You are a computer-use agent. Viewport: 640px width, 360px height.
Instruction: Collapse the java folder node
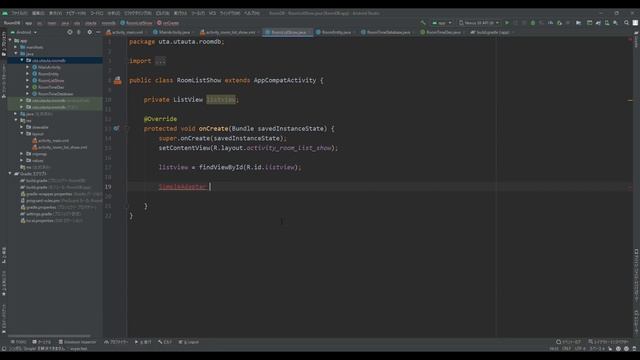tap(16, 53)
